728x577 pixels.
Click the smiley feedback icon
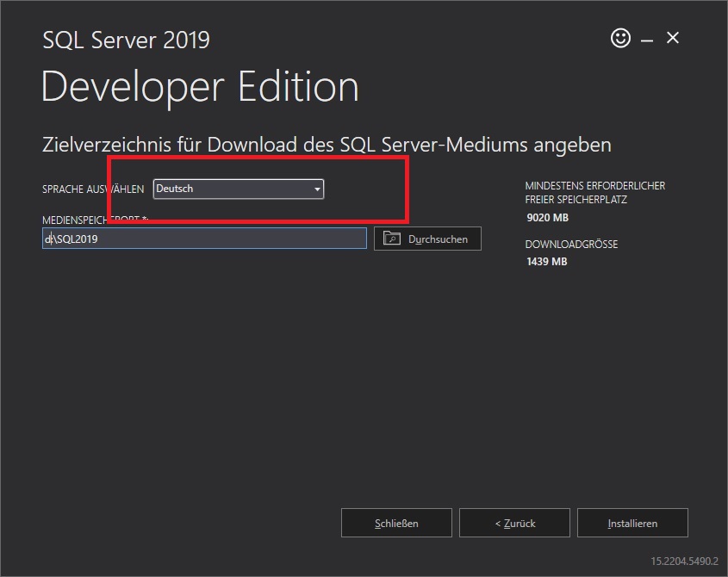coord(619,38)
